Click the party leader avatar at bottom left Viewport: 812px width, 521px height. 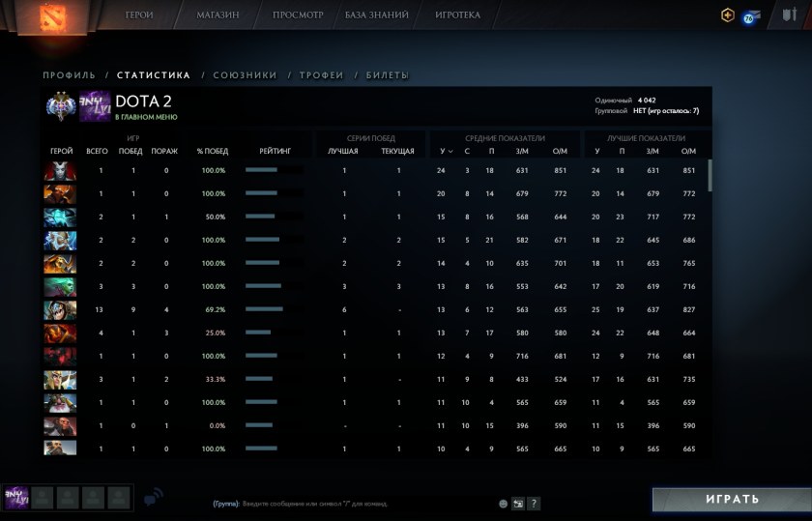[16, 498]
